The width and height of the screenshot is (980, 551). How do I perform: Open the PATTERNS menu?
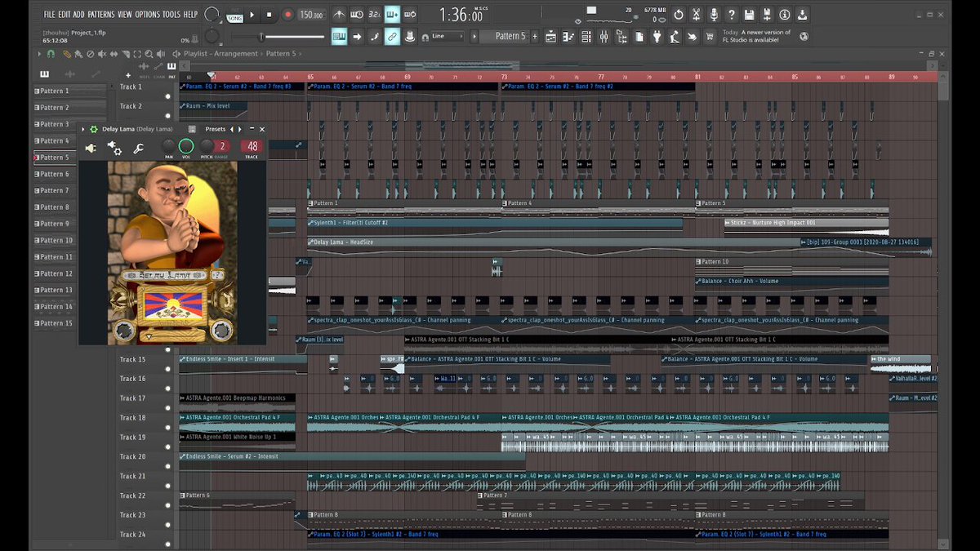[x=101, y=15]
